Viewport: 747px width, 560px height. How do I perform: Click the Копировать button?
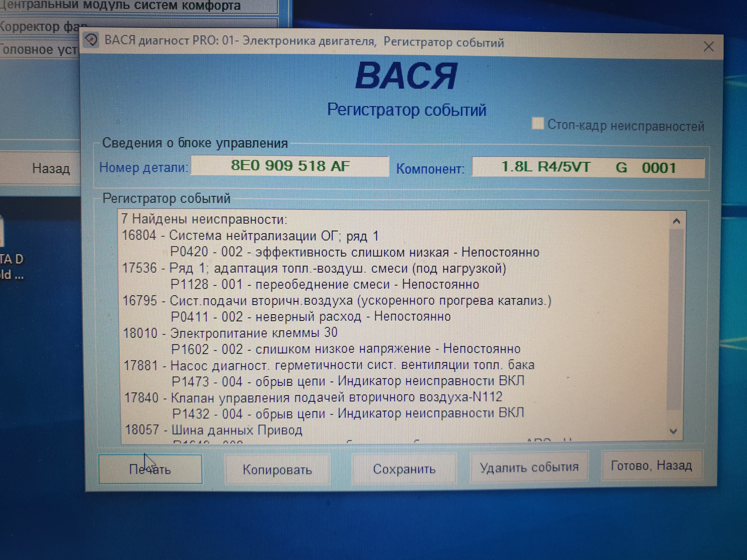(x=277, y=469)
